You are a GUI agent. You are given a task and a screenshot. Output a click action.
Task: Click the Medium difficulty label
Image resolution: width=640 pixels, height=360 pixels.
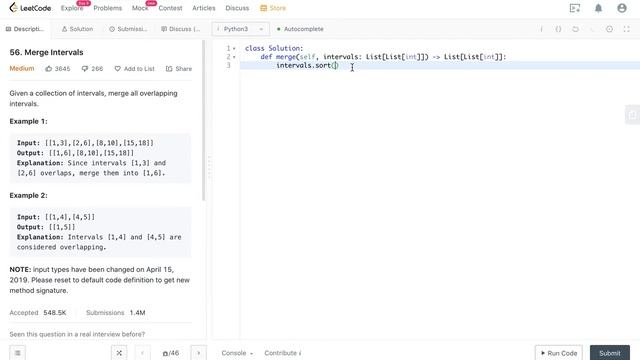coord(22,69)
